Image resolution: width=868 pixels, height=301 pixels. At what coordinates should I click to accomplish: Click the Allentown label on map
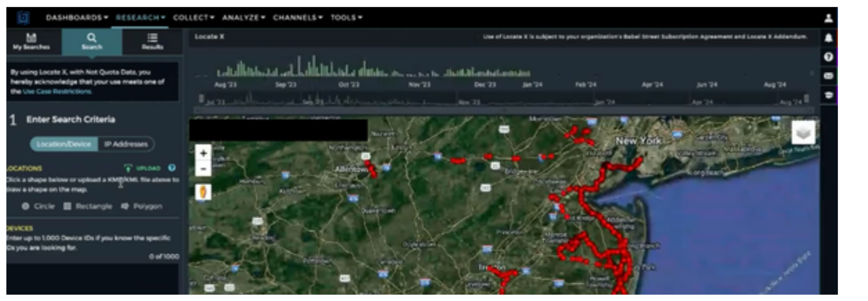click(x=351, y=169)
